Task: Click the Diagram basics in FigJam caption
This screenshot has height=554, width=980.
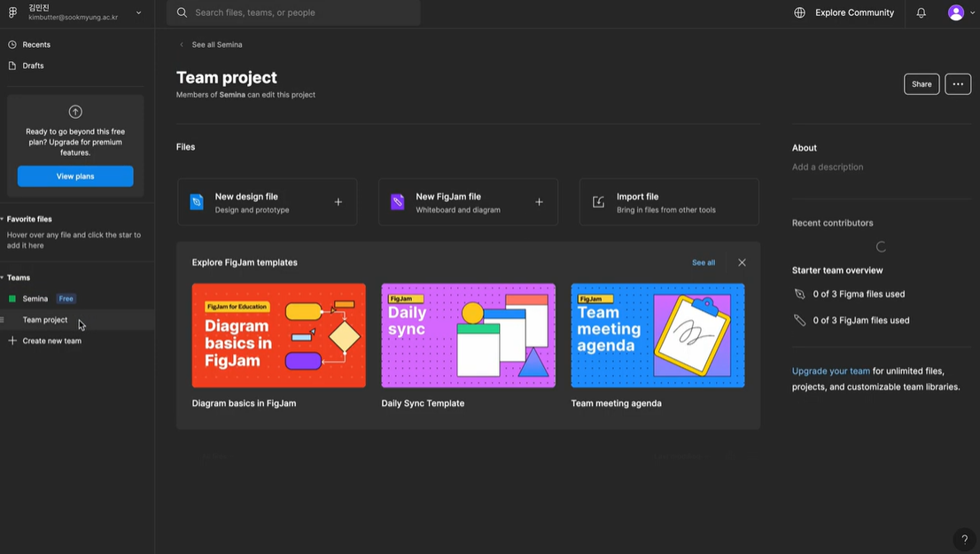Action: coord(244,403)
